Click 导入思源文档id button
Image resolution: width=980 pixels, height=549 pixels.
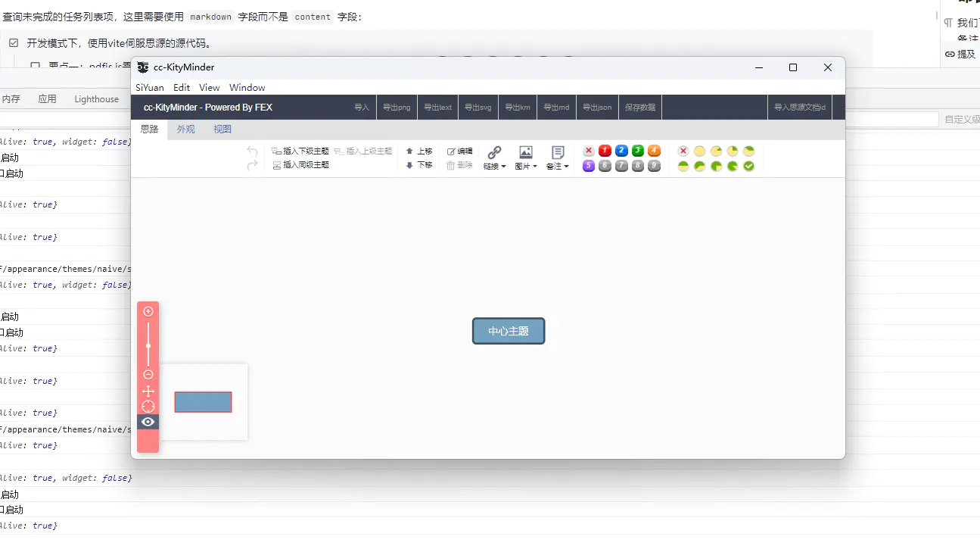[x=800, y=108]
